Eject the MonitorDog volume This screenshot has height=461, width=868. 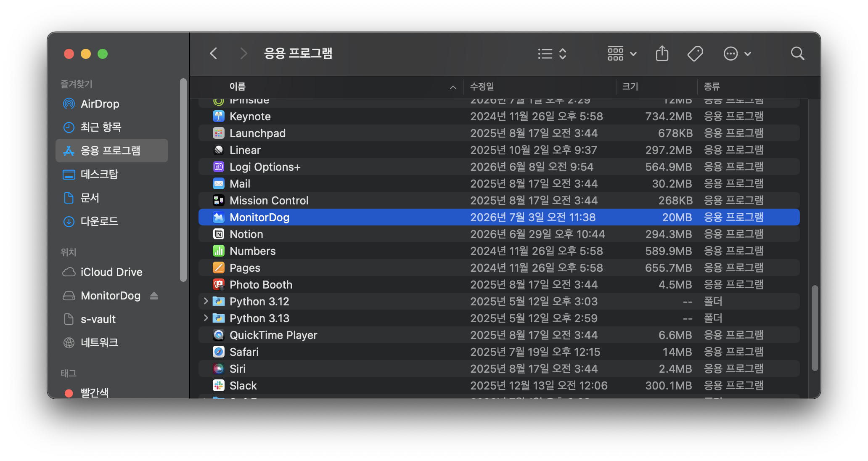coord(154,296)
